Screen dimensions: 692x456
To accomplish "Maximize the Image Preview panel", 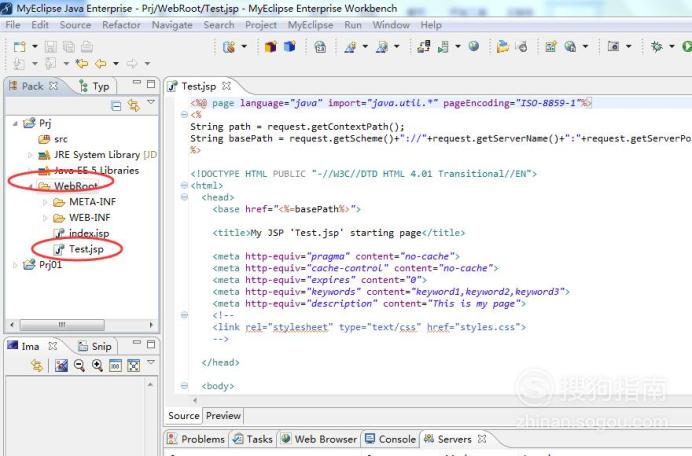I will [x=151, y=344].
